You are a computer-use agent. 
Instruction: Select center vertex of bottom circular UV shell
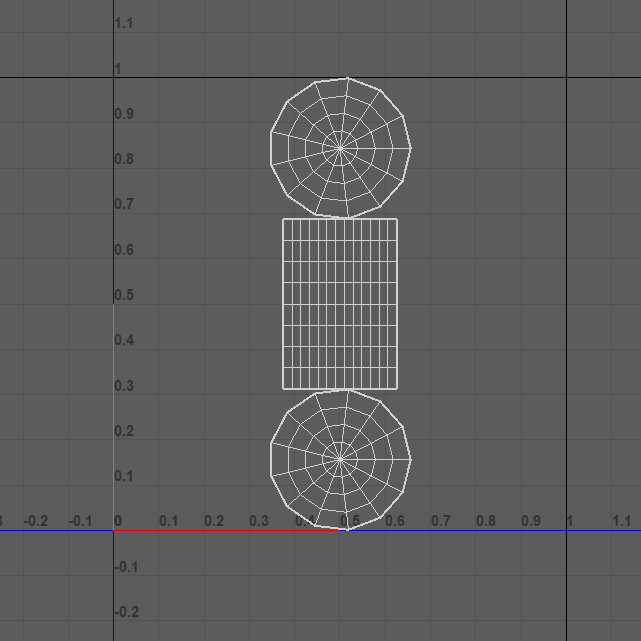click(x=340, y=460)
